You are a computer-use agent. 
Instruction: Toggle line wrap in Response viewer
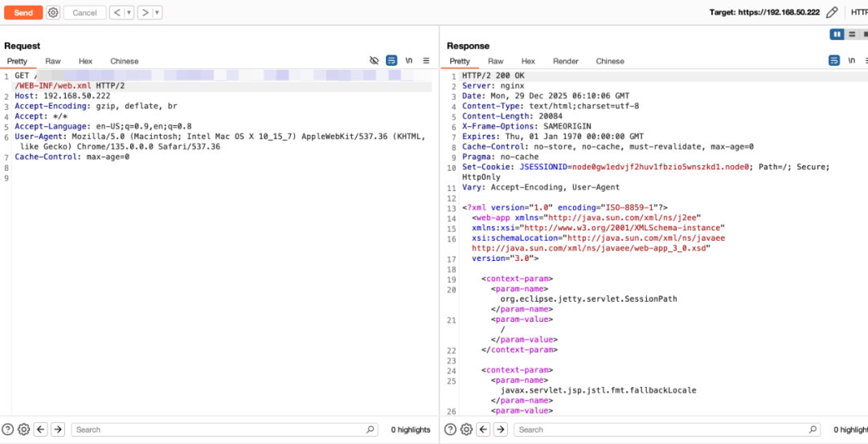(x=833, y=60)
